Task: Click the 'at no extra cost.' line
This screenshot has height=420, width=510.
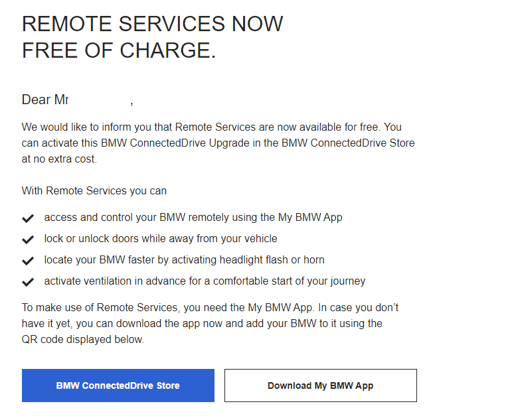Action: click(59, 159)
